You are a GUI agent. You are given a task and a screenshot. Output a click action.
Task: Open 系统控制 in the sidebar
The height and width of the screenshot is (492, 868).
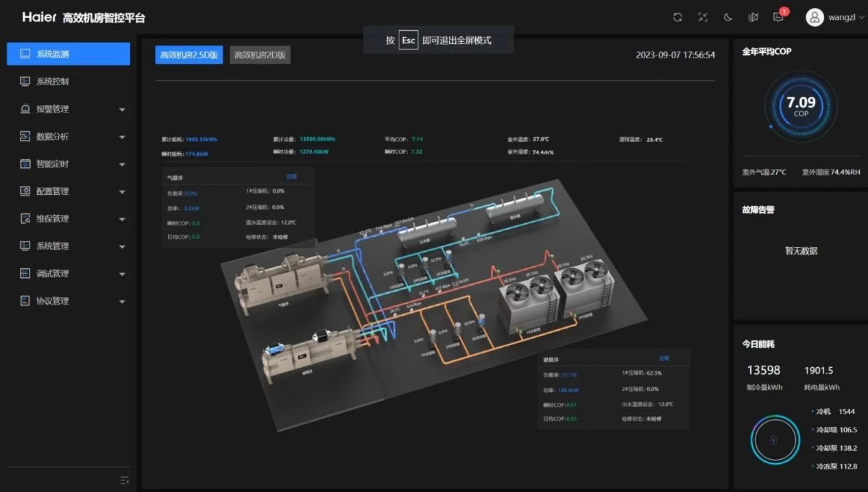pyautogui.click(x=69, y=81)
